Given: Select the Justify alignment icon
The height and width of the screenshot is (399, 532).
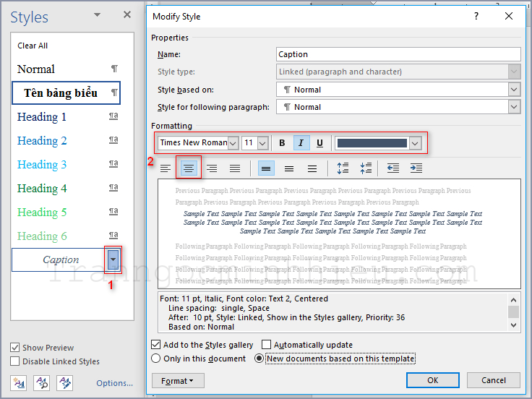Looking at the screenshot, I should click(x=235, y=168).
